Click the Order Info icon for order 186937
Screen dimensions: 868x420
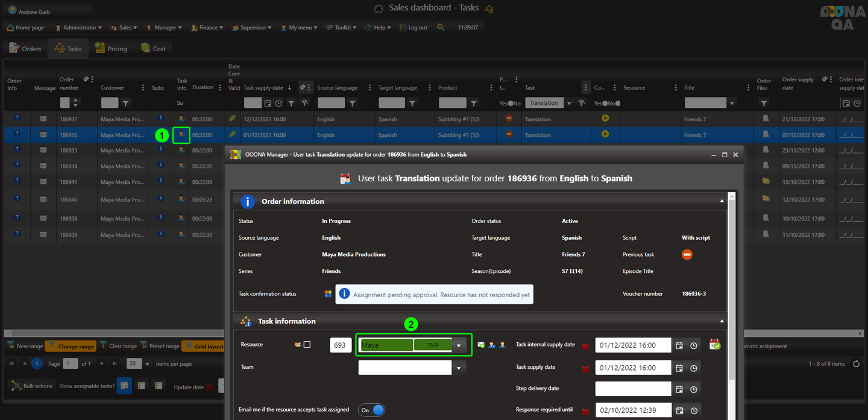17,118
